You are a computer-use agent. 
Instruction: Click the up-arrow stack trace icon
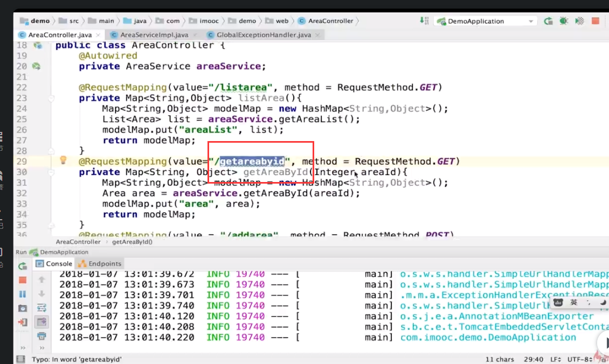tap(41, 279)
